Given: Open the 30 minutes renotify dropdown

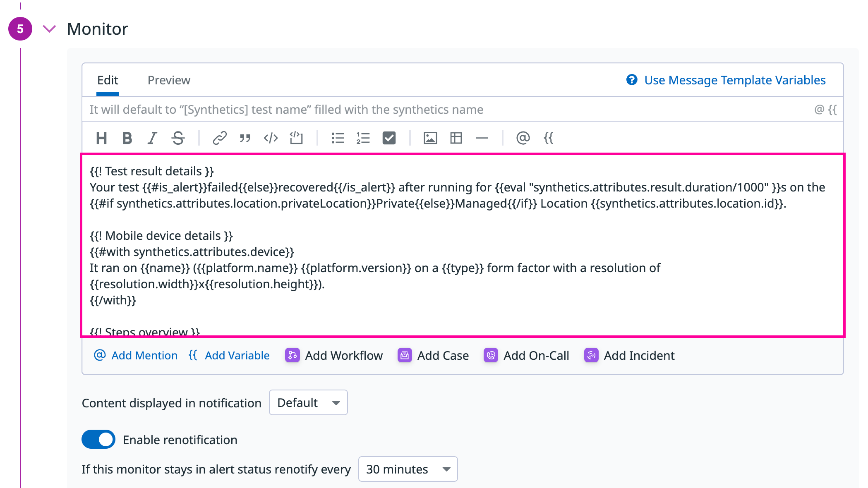Looking at the screenshot, I should click(x=408, y=469).
